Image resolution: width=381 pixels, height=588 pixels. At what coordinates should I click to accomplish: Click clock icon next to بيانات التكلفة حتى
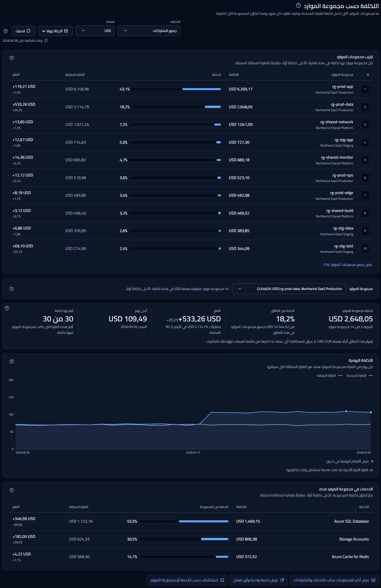point(46,41)
